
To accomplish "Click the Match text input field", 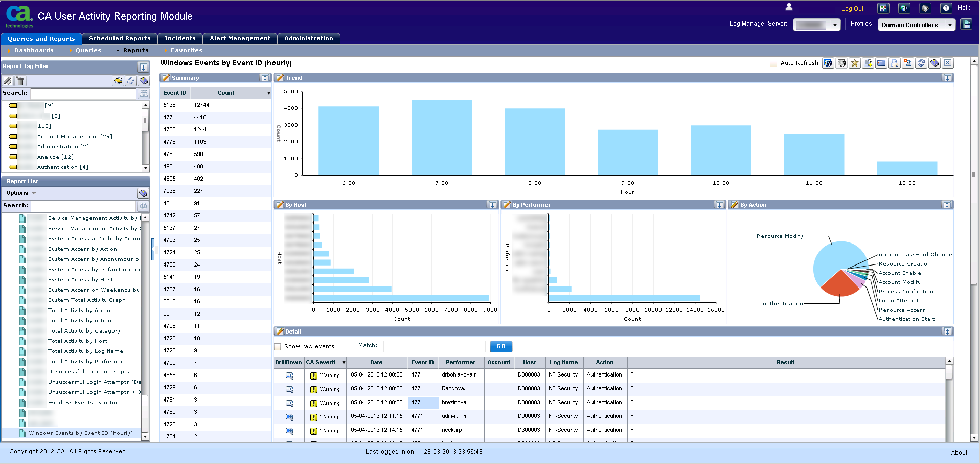I will [x=435, y=346].
